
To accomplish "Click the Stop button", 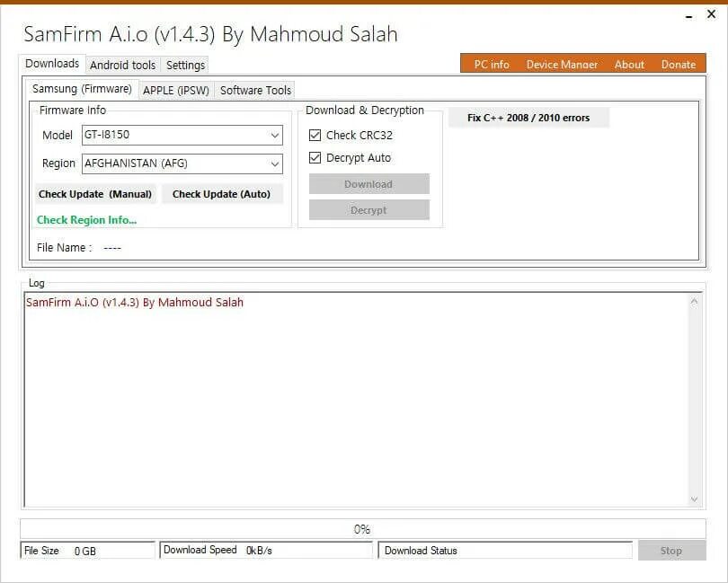I will tap(671, 551).
